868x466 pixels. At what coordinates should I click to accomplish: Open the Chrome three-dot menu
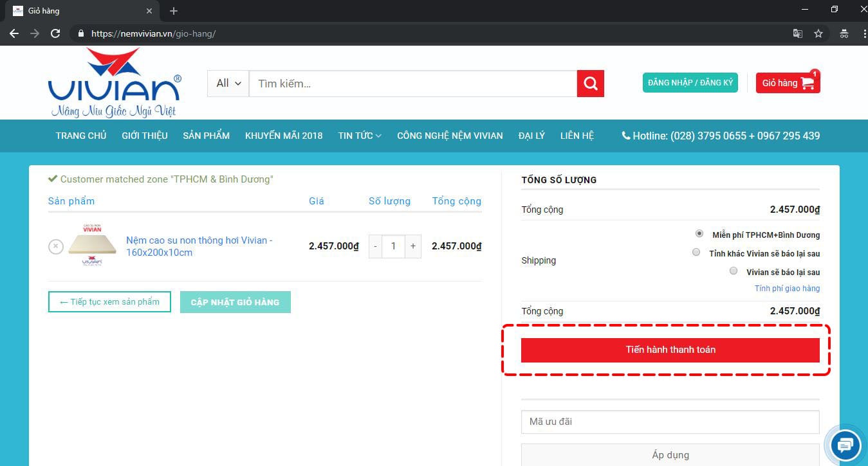coord(864,33)
